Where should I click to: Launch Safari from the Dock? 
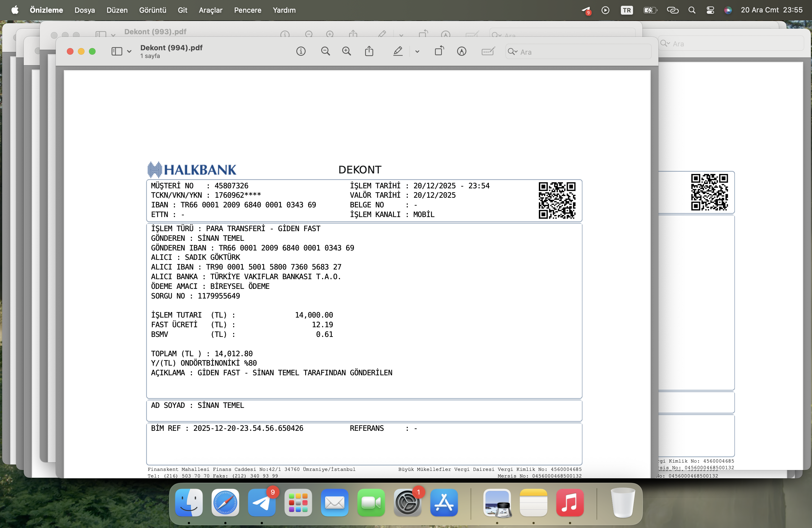tap(225, 502)
